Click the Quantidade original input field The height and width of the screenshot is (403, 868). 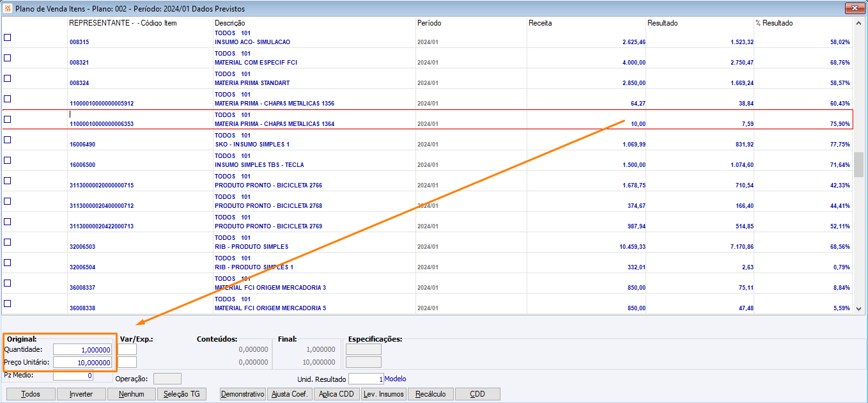tap(83, 349)
